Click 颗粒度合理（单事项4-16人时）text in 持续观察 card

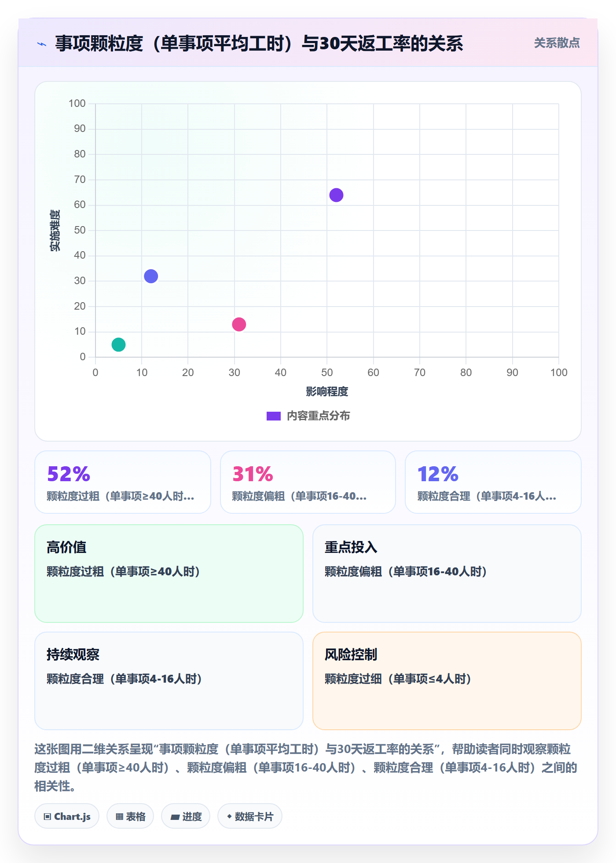click(124, 679)
